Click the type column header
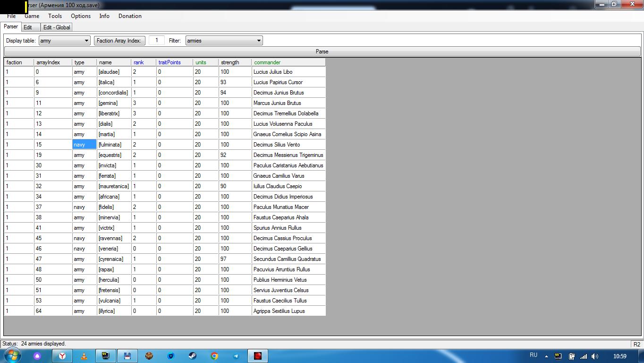This screenshot has width=644, height=363. click(84, 62)
